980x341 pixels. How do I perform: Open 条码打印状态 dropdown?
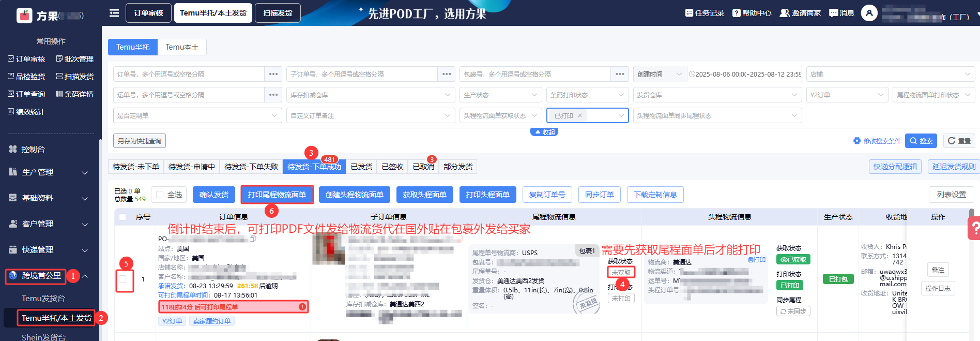pyautogui.click(x=587, y=95)
